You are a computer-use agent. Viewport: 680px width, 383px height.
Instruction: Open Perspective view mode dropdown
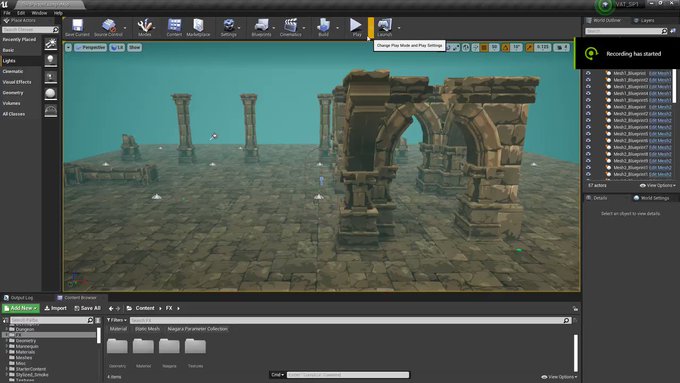point(90,47)
